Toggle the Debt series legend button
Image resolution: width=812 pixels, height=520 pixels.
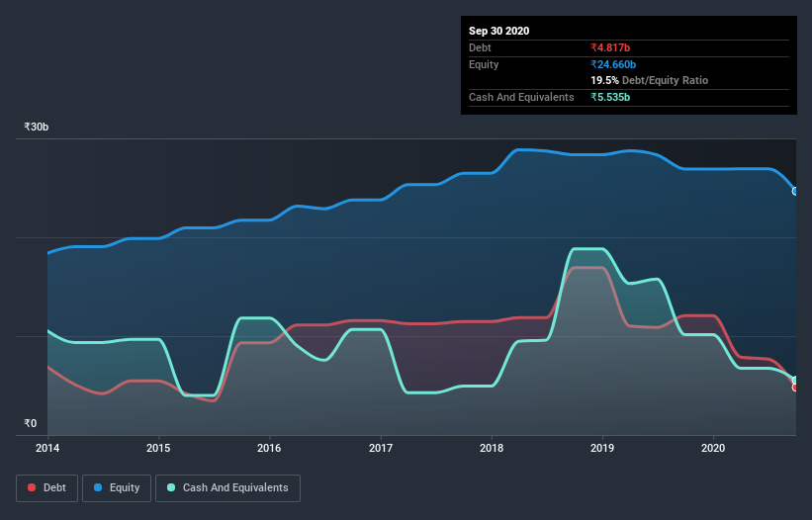click(46, 488)
